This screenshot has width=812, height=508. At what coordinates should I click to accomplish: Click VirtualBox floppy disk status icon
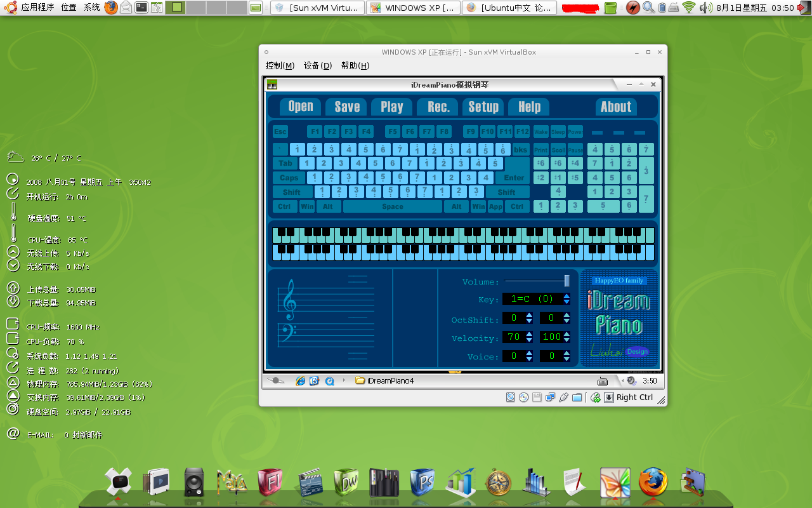[537, 398]
